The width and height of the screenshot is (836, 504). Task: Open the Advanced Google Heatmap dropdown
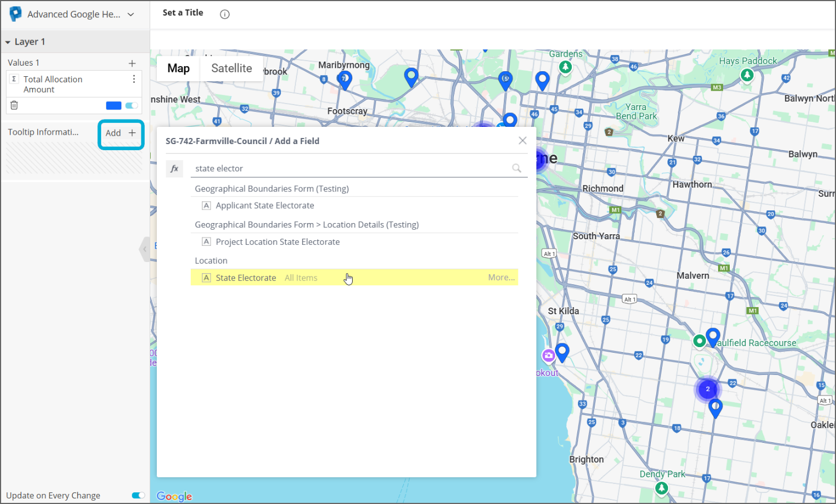[x=131, y=14]
